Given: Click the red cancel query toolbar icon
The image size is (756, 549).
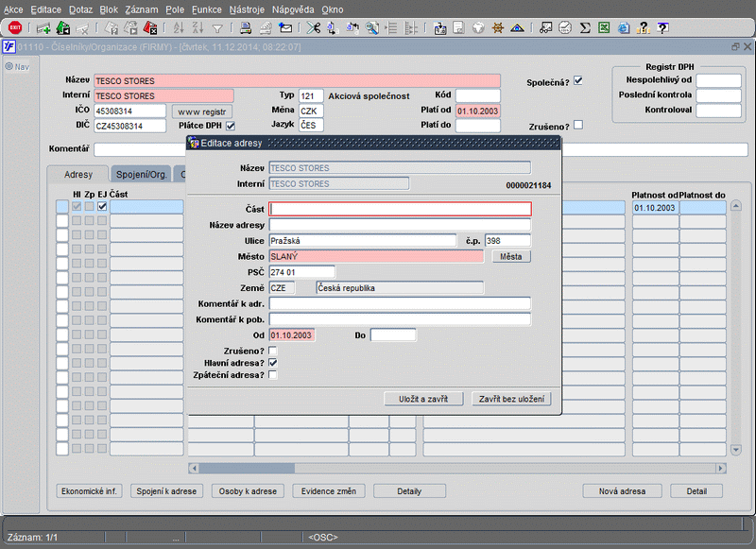Looking at the screenshot, I should 150,28.
